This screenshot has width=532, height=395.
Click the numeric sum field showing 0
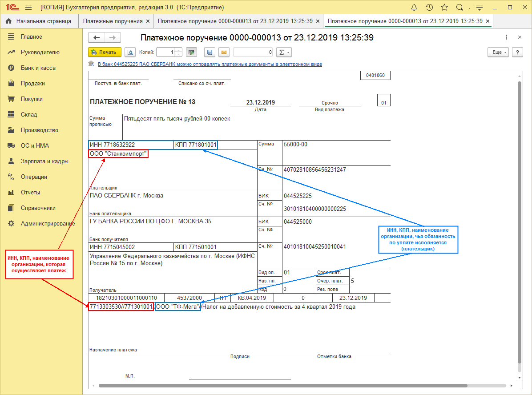(253, 52)
